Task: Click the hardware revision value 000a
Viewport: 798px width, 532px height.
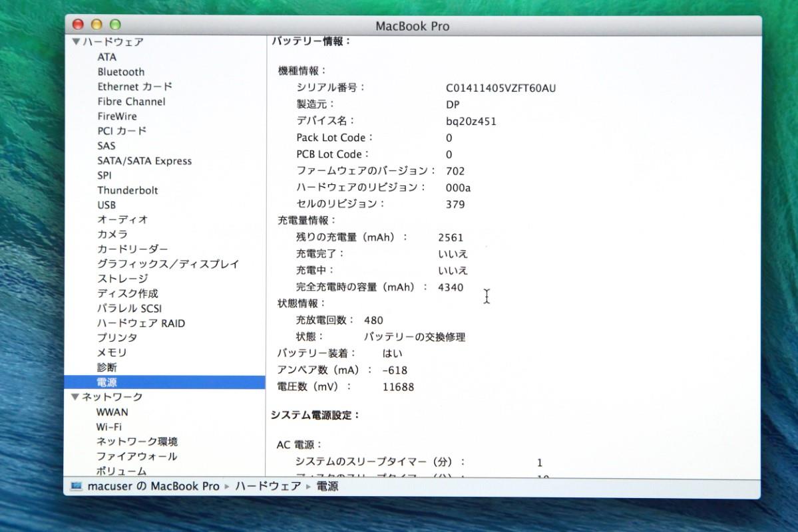Action: click(458, 188)
